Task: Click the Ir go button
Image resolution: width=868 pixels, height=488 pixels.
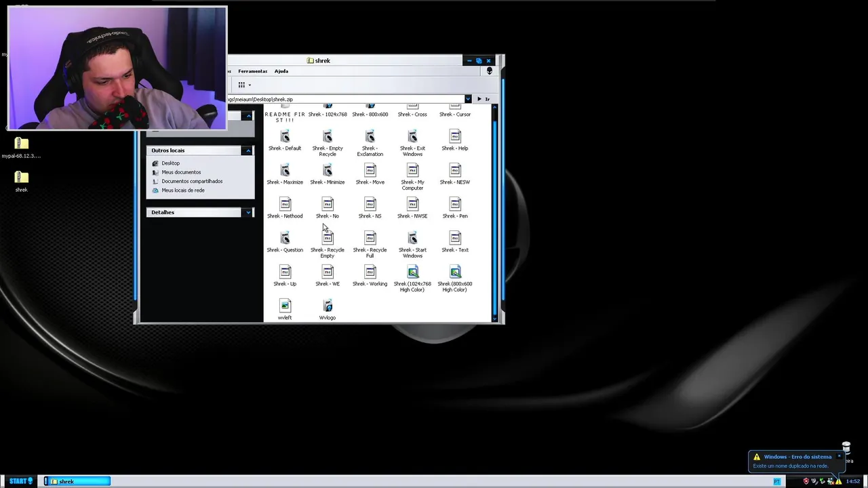Action: point(483,99)
